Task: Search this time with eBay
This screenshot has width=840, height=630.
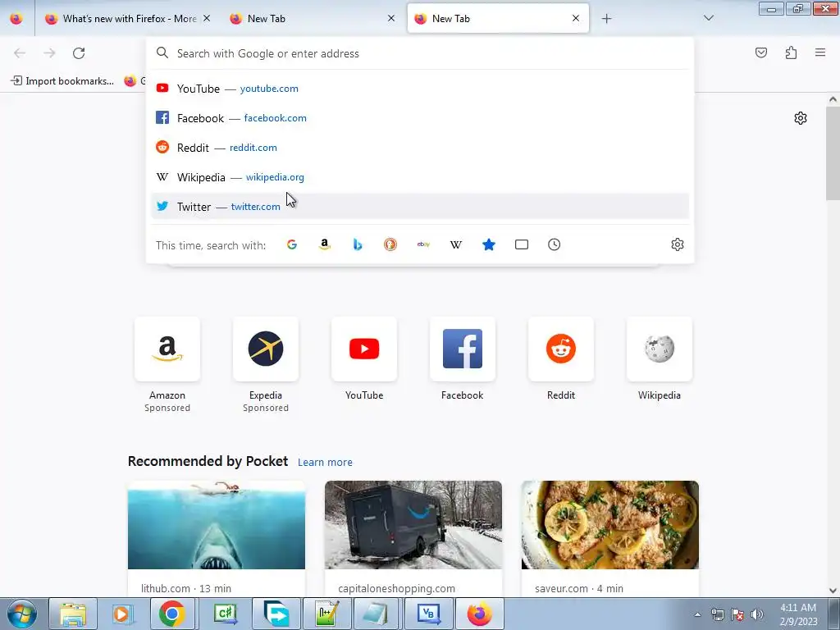Action: point(423,244)
